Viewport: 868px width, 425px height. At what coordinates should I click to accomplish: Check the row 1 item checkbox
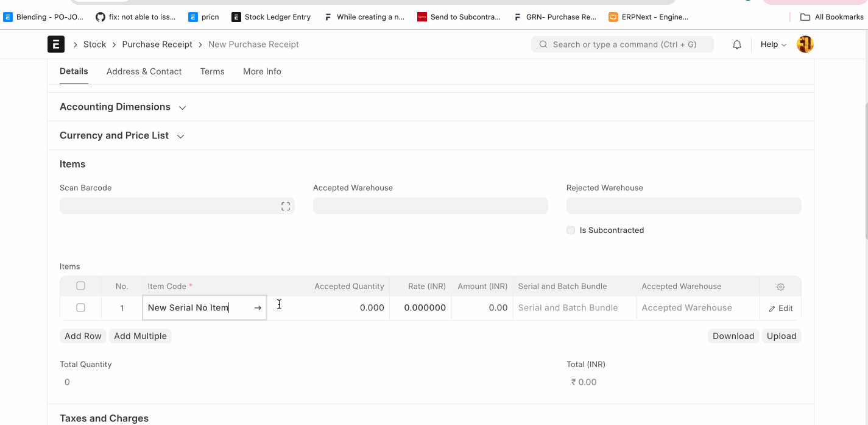click(x=80, y=308)
